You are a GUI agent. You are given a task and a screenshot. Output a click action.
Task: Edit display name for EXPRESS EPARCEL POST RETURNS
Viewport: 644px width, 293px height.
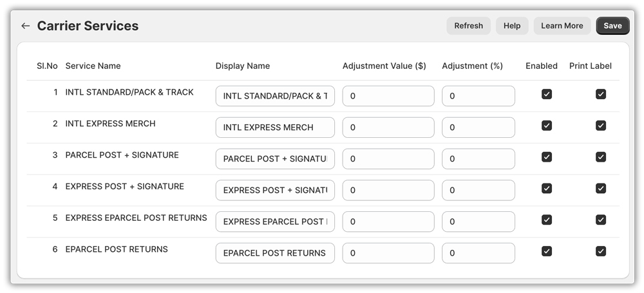pos(275,222)
